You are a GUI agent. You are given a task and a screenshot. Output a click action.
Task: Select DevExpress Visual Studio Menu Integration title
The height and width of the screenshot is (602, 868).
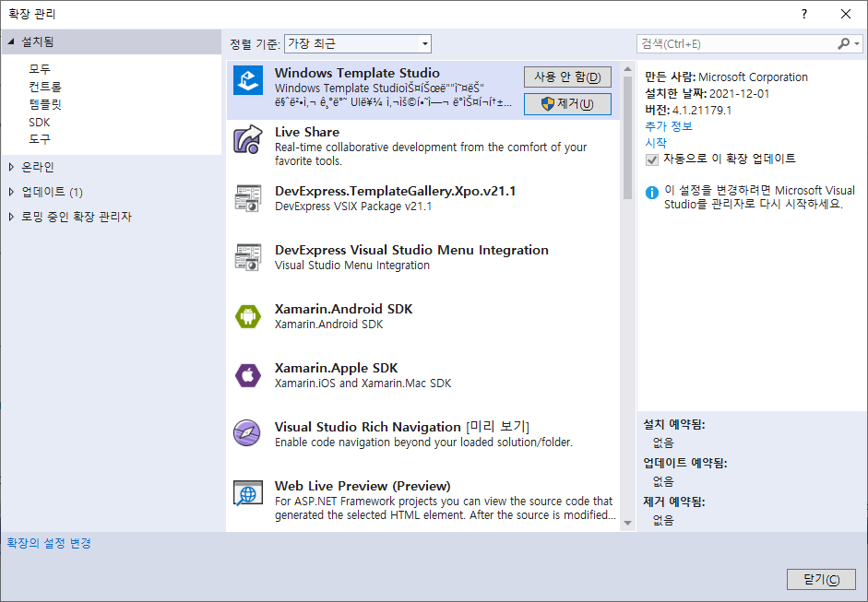click(411, 250)
